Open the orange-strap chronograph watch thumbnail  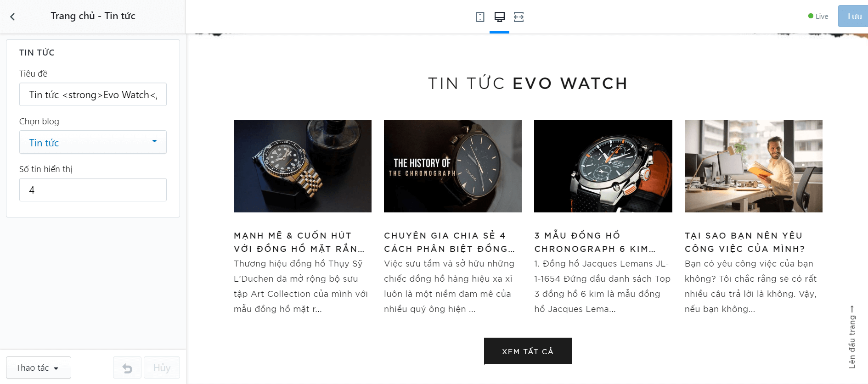point(603,166)
